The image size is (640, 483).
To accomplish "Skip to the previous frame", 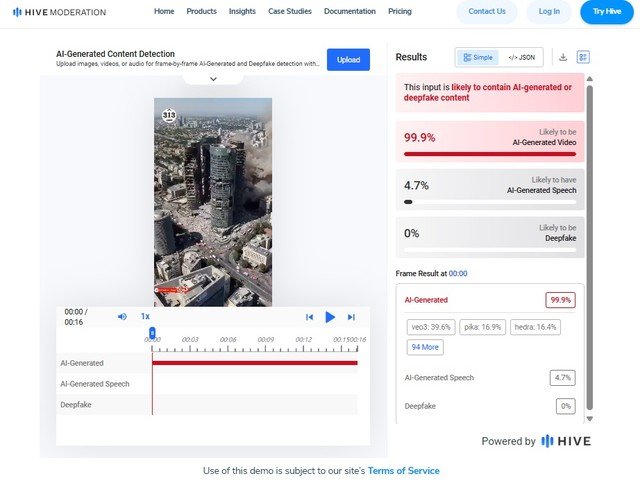I will pyautogui.click(x=310, y=317).
